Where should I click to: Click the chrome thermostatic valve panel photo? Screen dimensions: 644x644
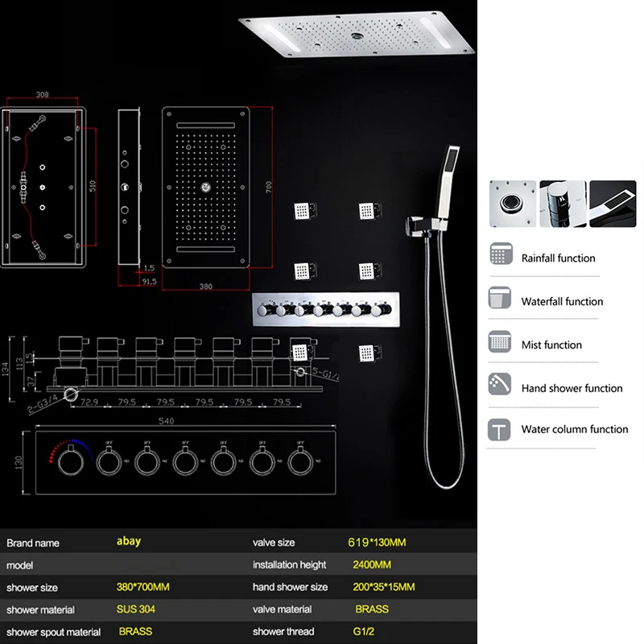[x=326, y=310]
